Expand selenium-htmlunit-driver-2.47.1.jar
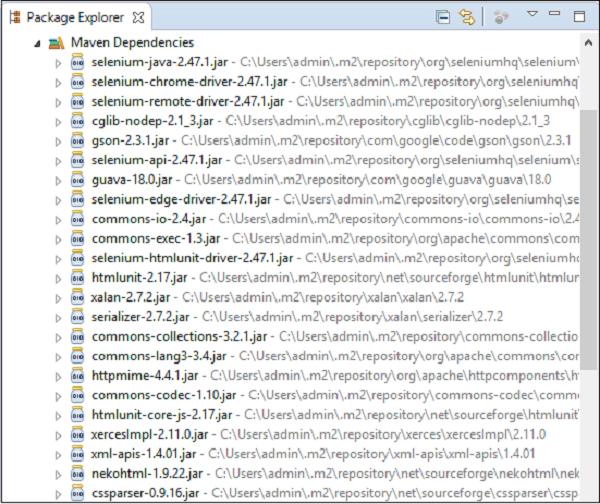The width and height of the screenshot is (600, 504). pyautogui.click(x=58, y=259)
